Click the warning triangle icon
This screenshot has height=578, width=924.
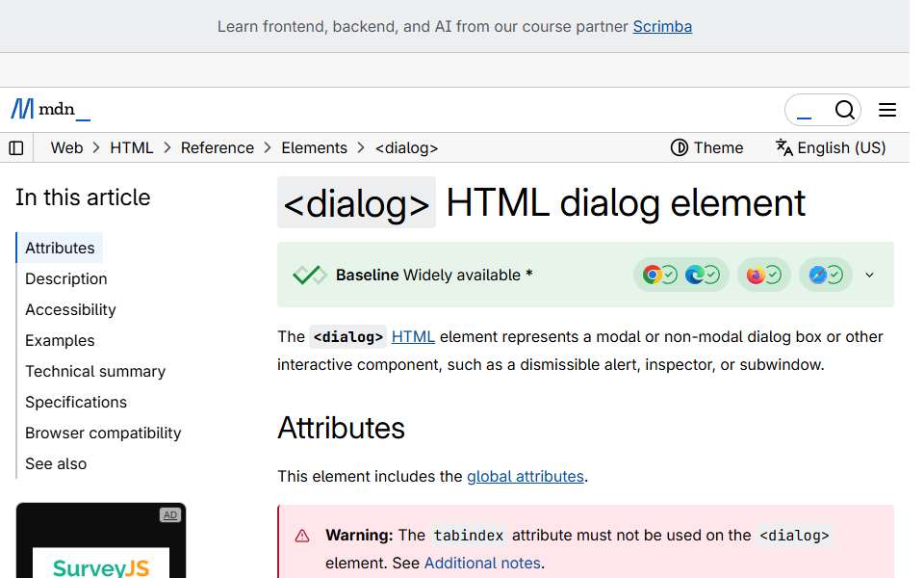pyautogui.click(x=302, y=536)
